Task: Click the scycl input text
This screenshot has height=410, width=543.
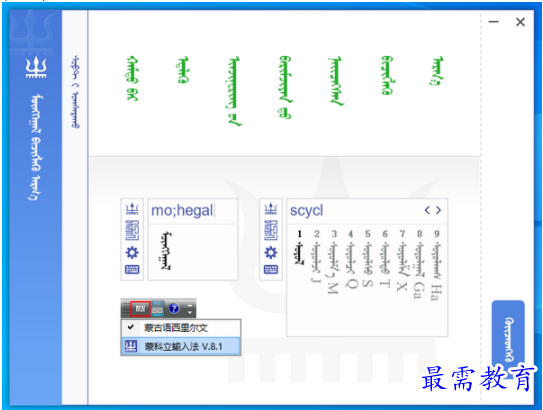Action: (306, 211)
